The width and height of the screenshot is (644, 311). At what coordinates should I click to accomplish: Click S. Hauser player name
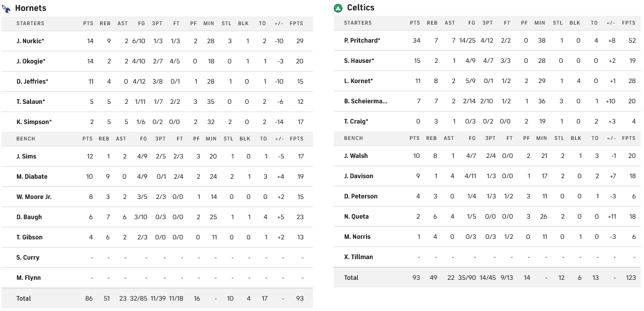[359, 61]
